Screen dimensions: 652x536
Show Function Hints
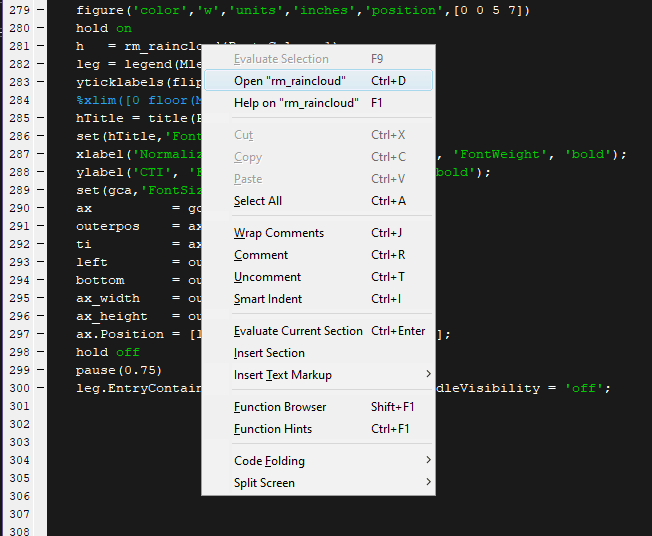(273, 429)
